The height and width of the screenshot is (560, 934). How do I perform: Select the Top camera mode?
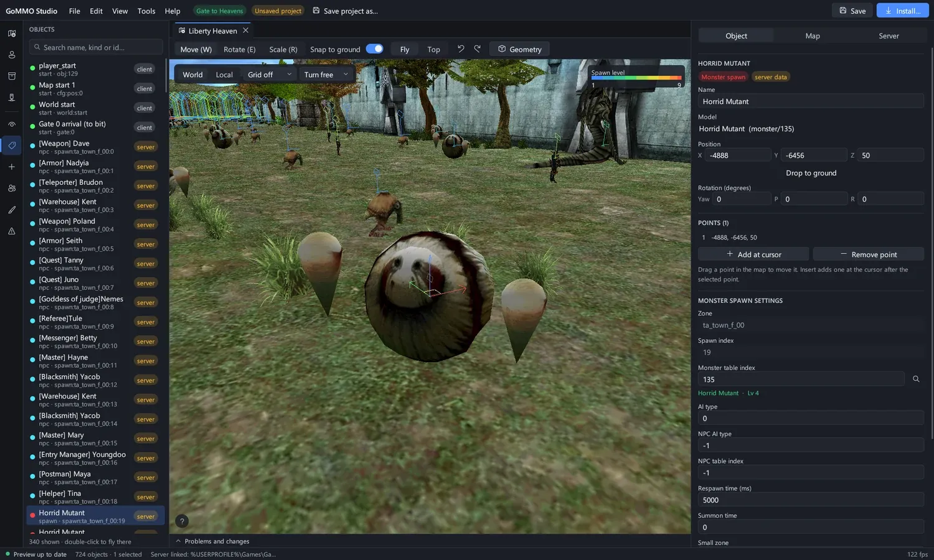(x=433, y=49)
